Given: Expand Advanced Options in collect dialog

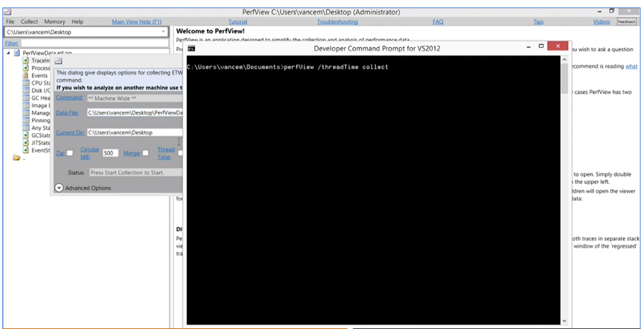Looking at the screenshot, I should [59, 188].
